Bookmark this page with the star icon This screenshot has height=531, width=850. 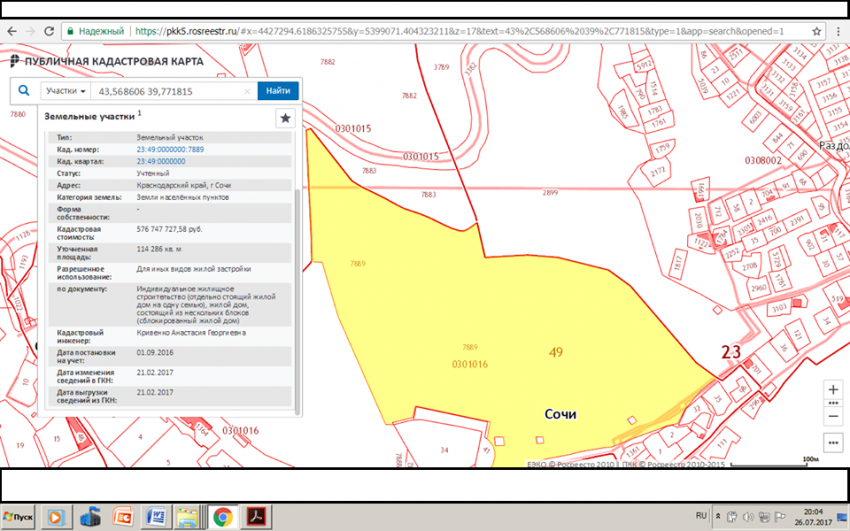816,31
